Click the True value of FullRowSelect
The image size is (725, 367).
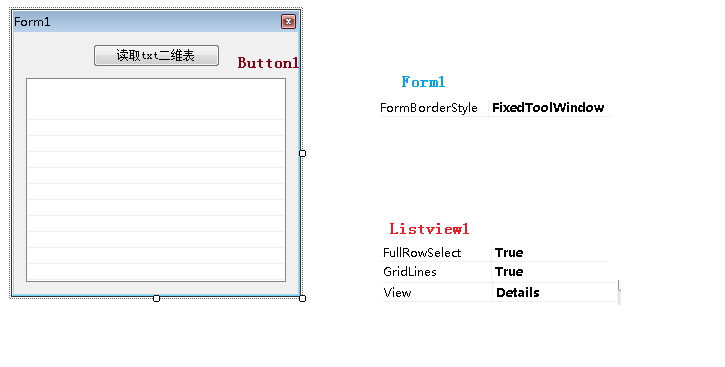click(x=509, y=252)
